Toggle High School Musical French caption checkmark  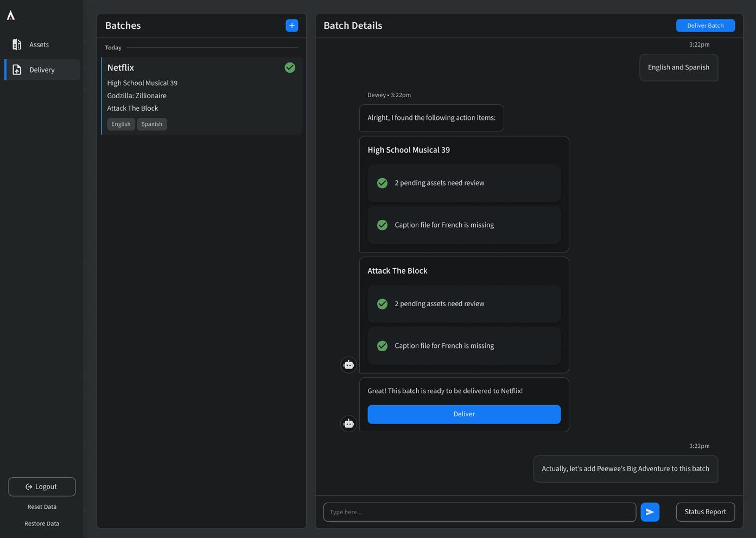[383, 225]
